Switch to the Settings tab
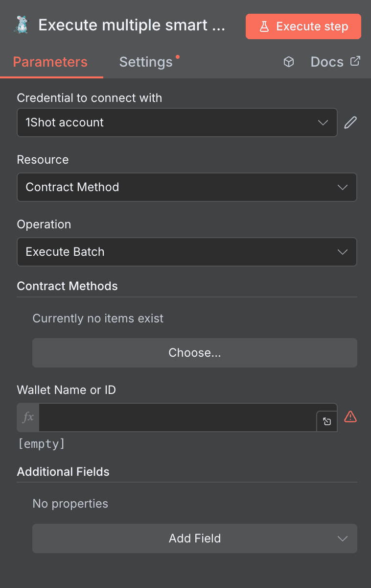This screenshot has height=588, width=371. [145, 62]
